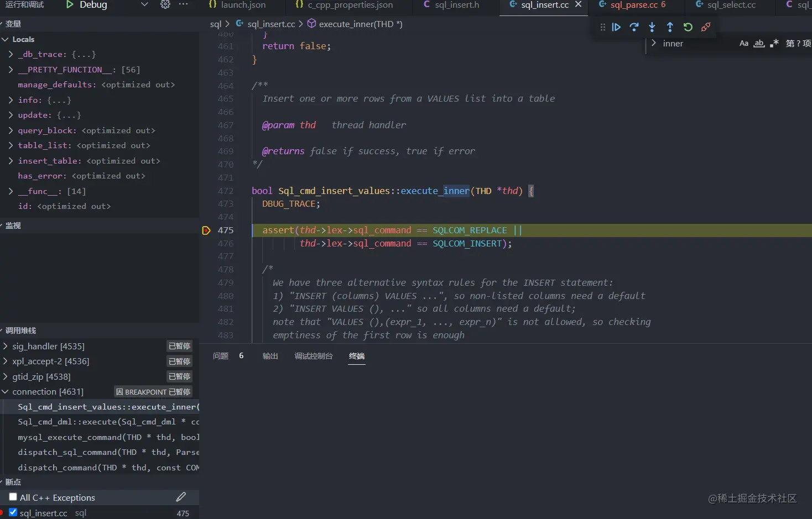
Task: Switch to the launch.json tab
Action: click(x=237, y=5)
